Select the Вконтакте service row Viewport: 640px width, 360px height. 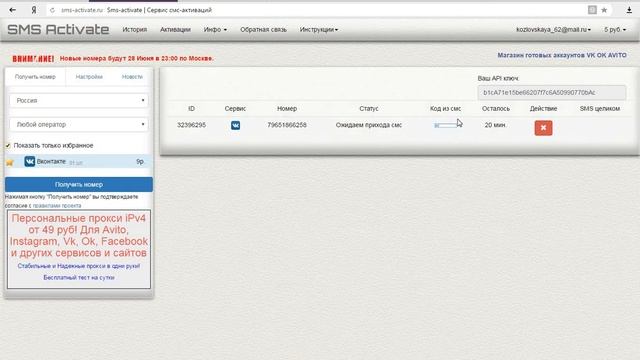point(79,162)
